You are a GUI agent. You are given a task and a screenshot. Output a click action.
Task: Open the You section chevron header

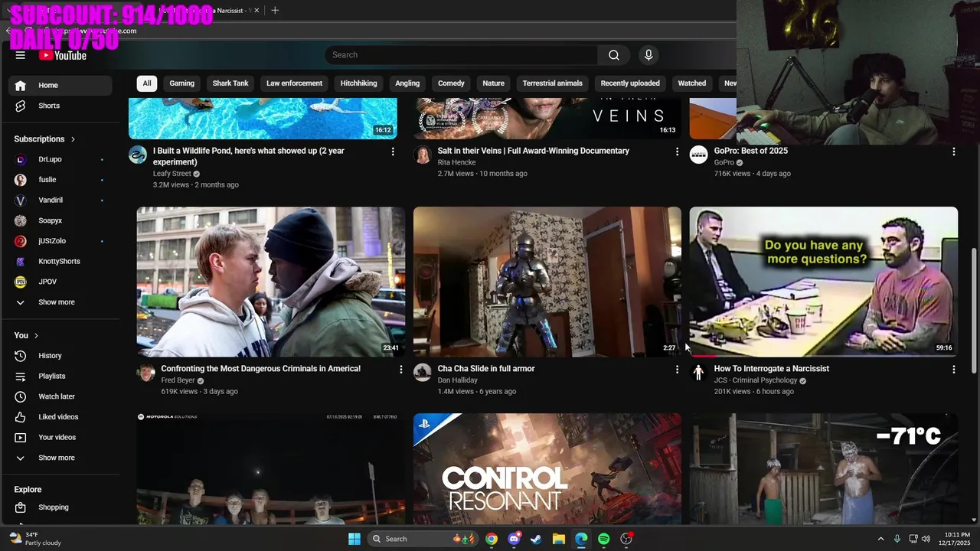(x=26, y=335)
